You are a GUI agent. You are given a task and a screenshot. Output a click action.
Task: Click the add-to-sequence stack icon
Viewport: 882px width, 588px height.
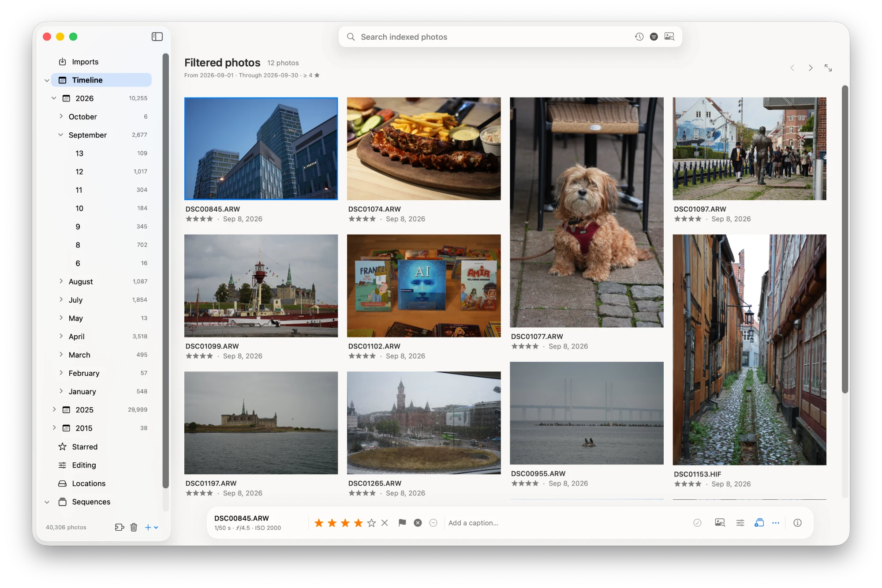[x=759, y=523]
